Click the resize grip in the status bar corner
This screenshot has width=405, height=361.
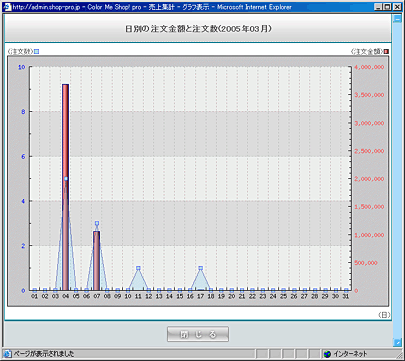399,355
